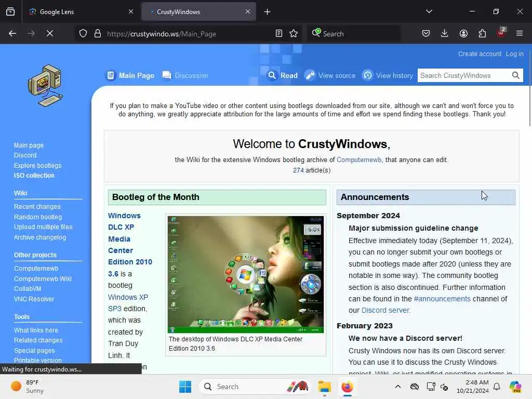Screen dimensions: 532x399
Task: Open the clock showing 2:48 AM
Action: (473, 387)
